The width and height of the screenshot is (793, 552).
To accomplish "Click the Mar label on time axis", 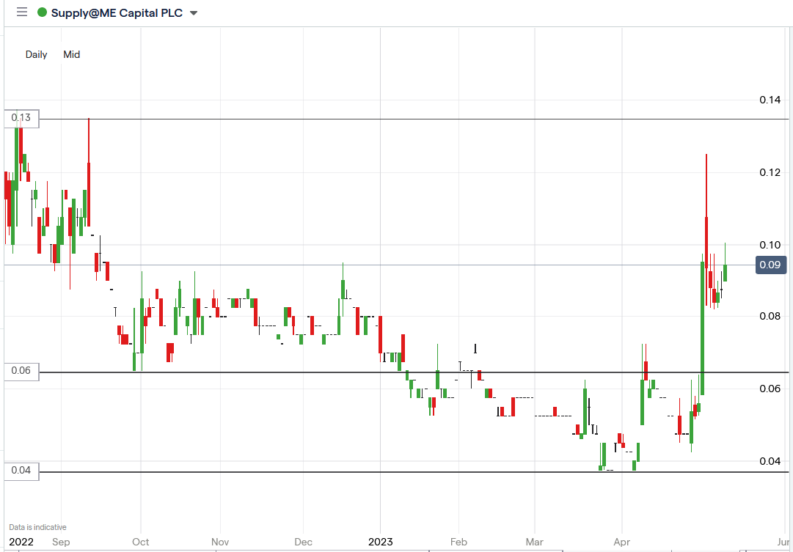I will [535, 542].
